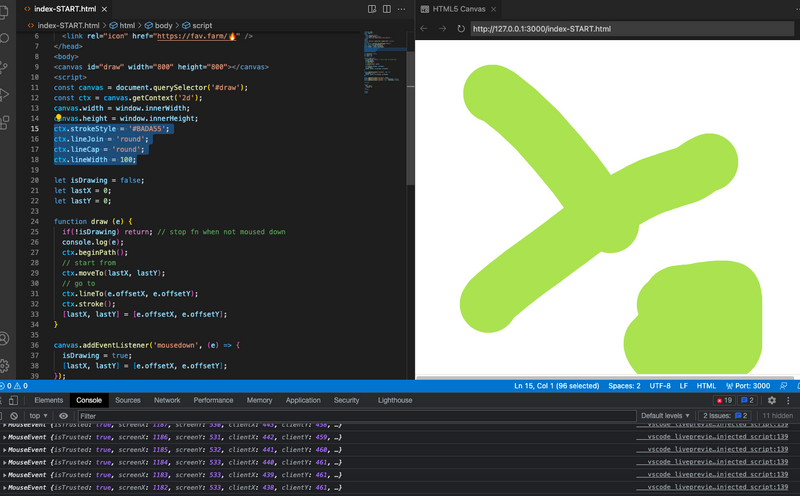Screen dimensions: 800x496
Task: Click the 2 Issues link in console
Action: pos(725,415)
